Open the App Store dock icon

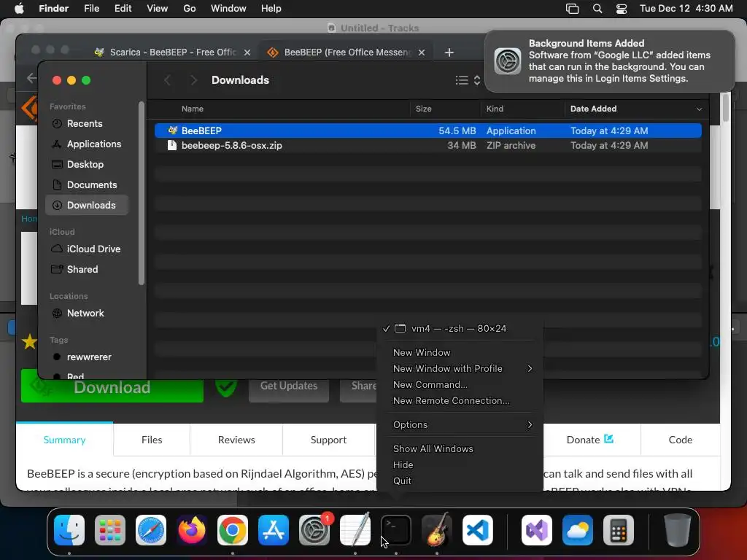[274, 530]
